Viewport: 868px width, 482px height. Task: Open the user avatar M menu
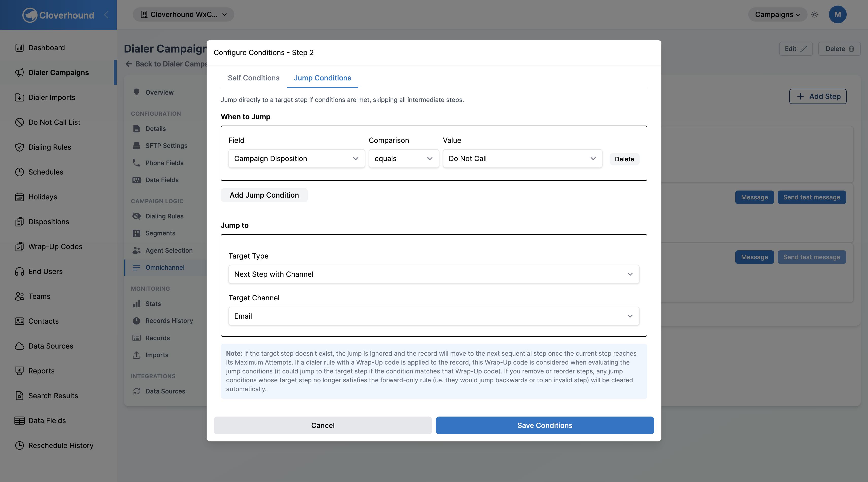coord(837,14)
